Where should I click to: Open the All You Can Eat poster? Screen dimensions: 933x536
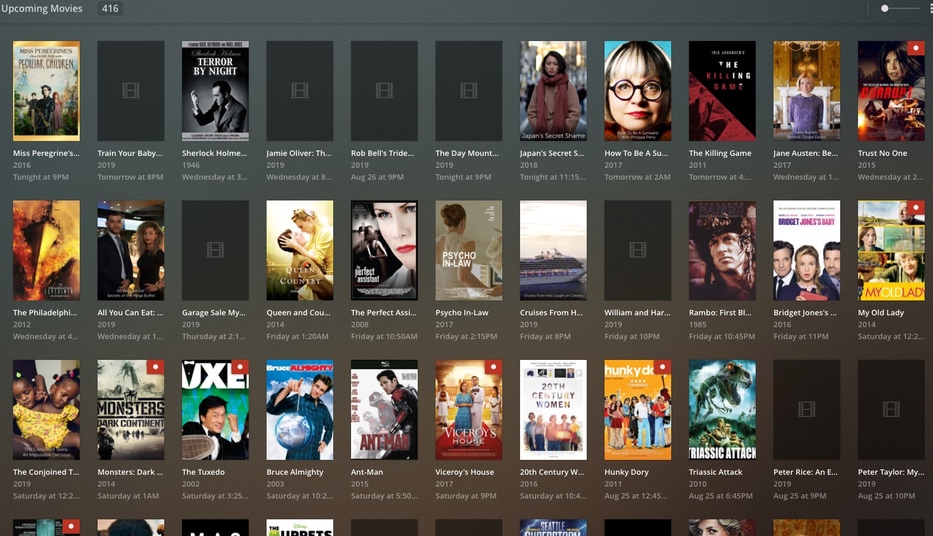[131, 250]
